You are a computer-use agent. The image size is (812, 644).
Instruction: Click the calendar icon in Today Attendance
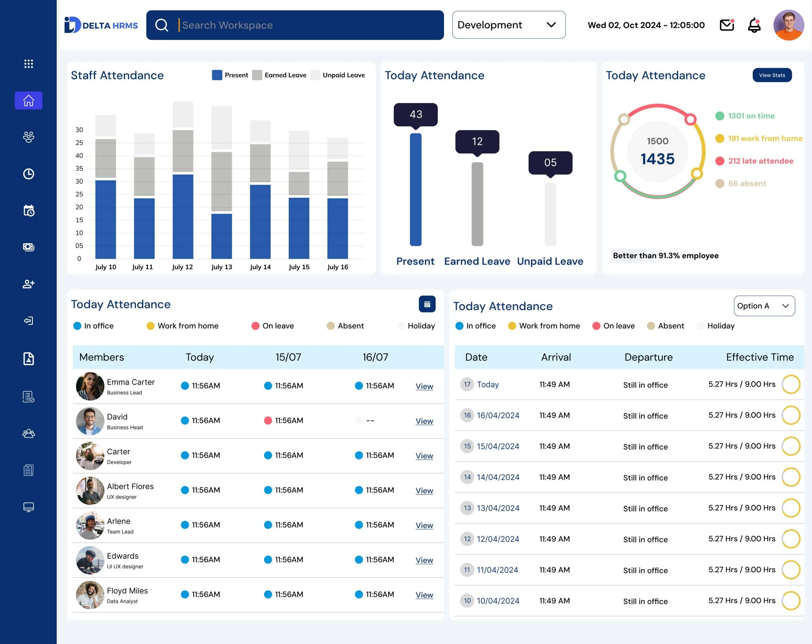(x=427, y=304)
